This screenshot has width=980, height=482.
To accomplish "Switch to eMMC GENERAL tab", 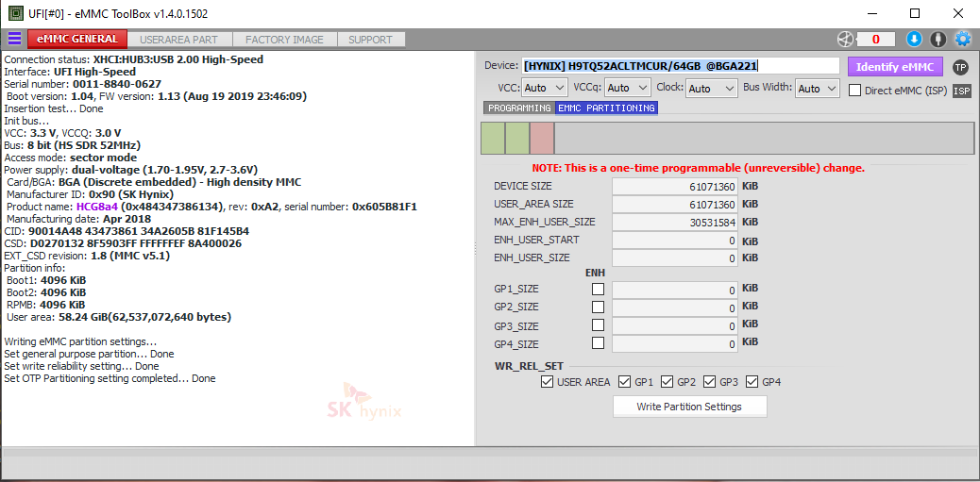I will pos(77,39).
